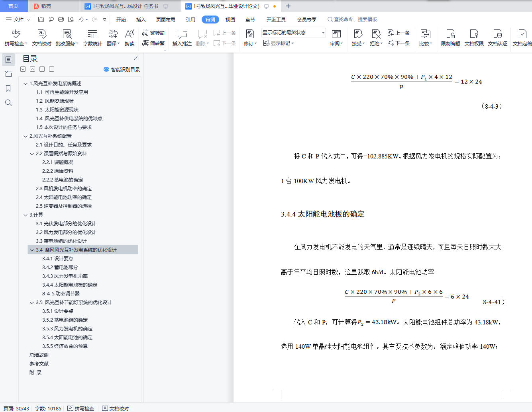Click the undo arrow
Screen dimensions: 532x412
[81, 20]
